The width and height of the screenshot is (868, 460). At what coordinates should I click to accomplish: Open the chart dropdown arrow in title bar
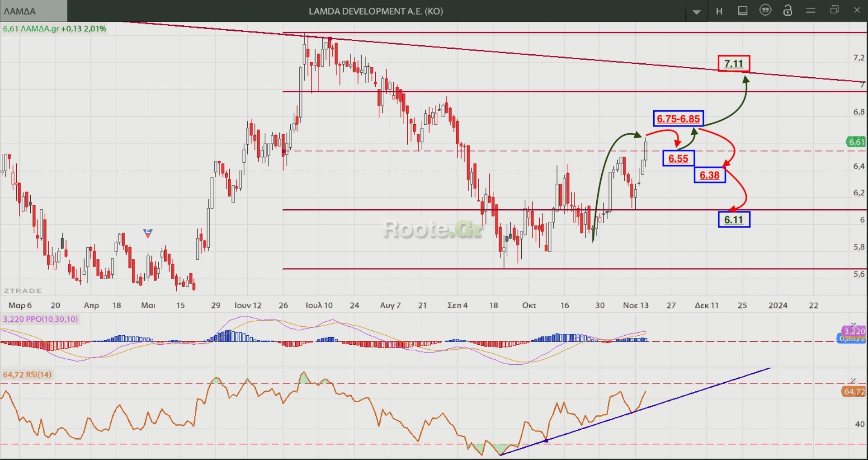click(x=696, y=12)
